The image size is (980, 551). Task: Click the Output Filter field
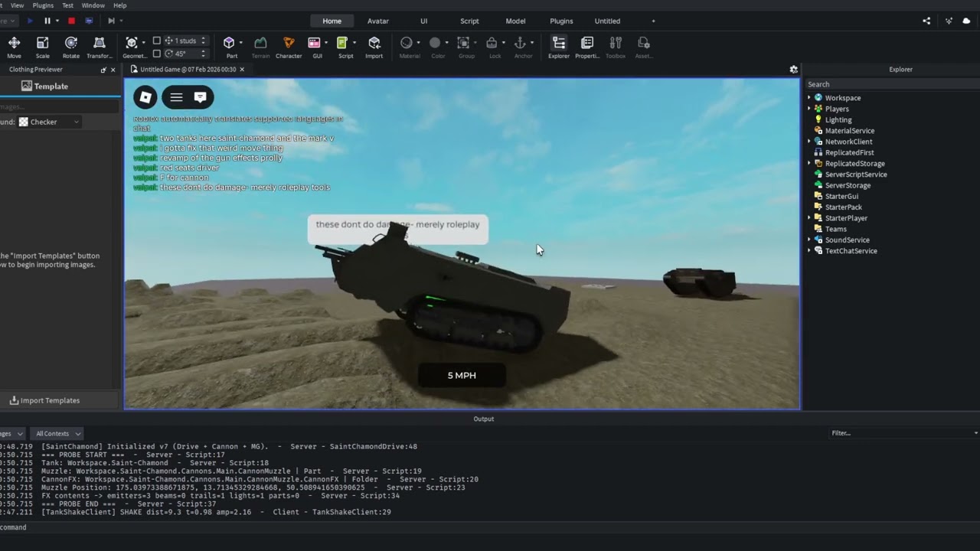[903, 433]
